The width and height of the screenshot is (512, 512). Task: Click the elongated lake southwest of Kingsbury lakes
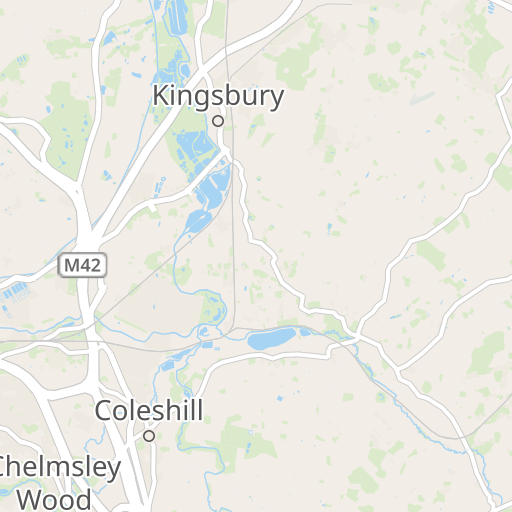[199, 221]
